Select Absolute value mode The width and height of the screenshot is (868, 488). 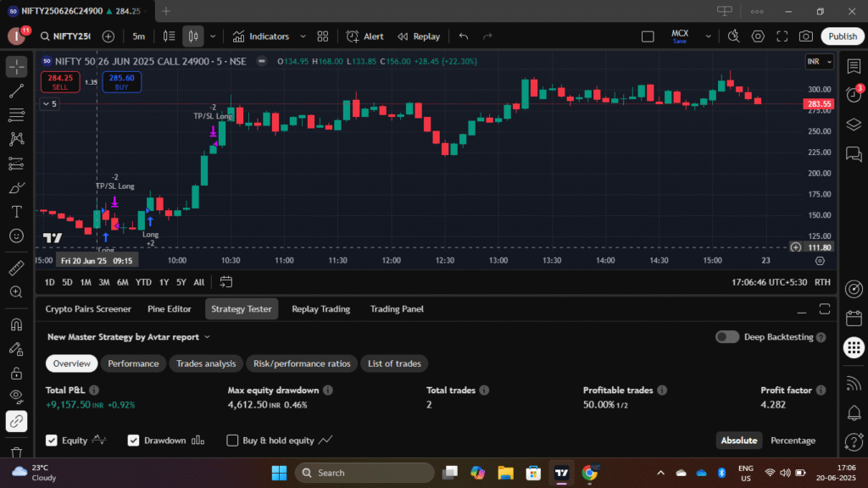(x=739, y=441)
